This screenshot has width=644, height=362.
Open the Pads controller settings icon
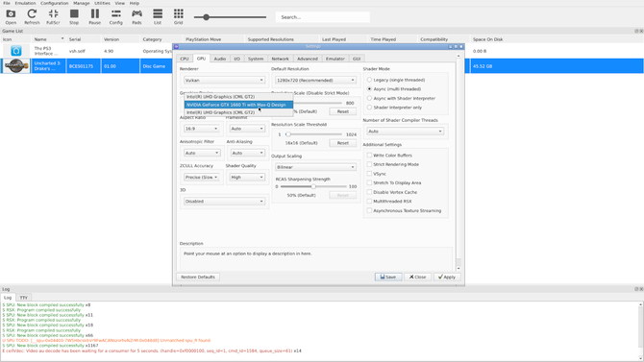pos(136,17)
